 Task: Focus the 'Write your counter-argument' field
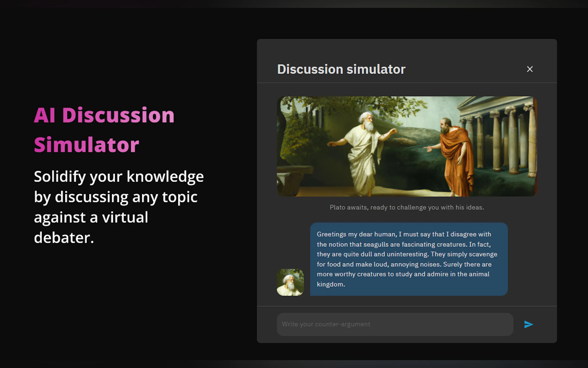point(395,324)
